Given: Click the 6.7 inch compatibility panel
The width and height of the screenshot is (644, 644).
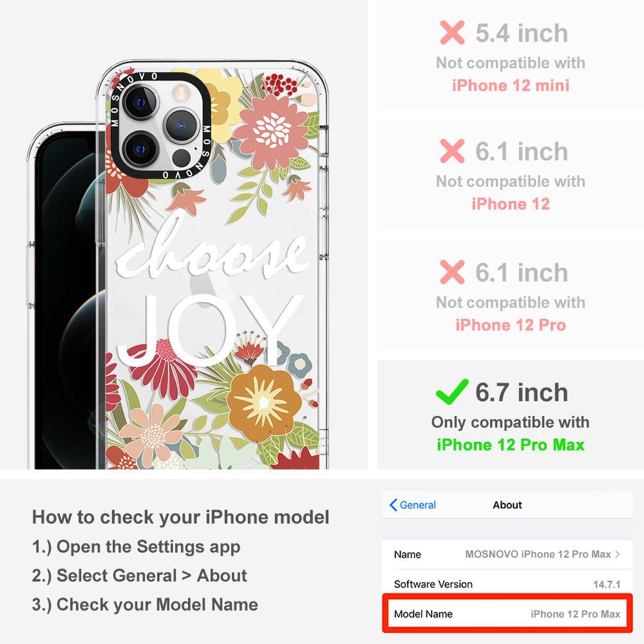Looking at the screenshot, I should click(511, 415).
